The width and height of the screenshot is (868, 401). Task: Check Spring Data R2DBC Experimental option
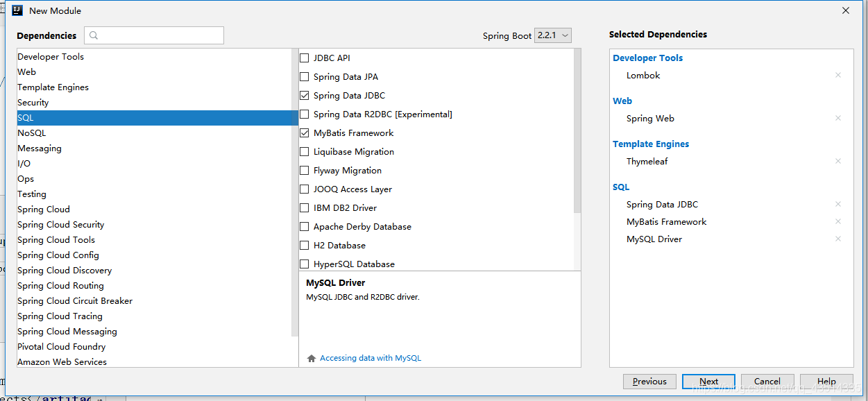(304, 114)
